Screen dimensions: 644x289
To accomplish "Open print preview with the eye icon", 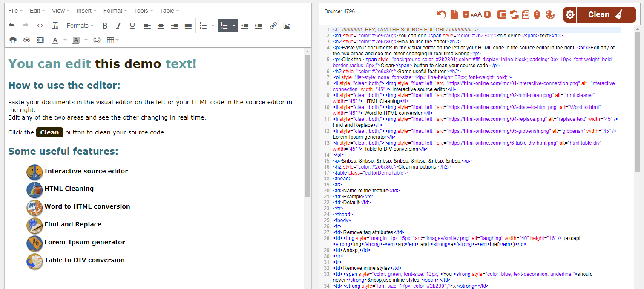I will point(26,40).
